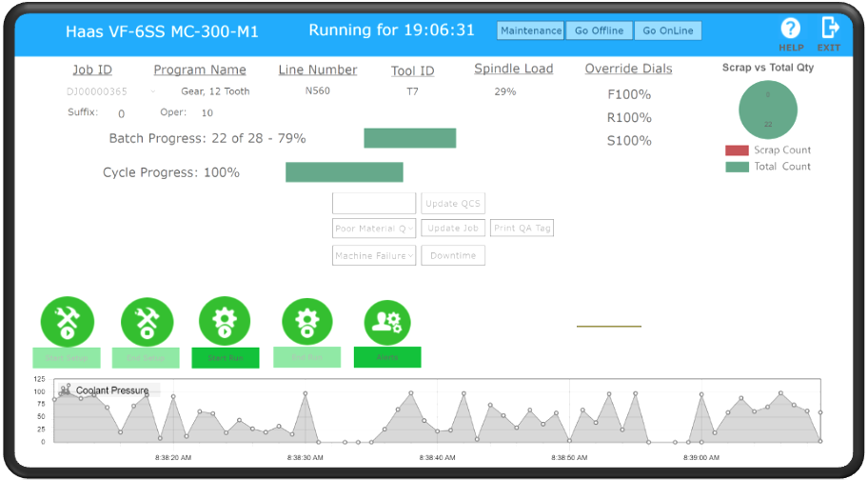
Task: Click the End Run gear round icon
Action: (307, 322)
